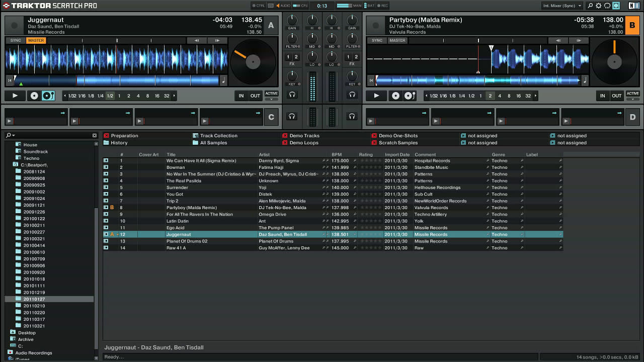
Task: Click the tempo bend up arrow on Deck B
Action: tap(579, 40)
